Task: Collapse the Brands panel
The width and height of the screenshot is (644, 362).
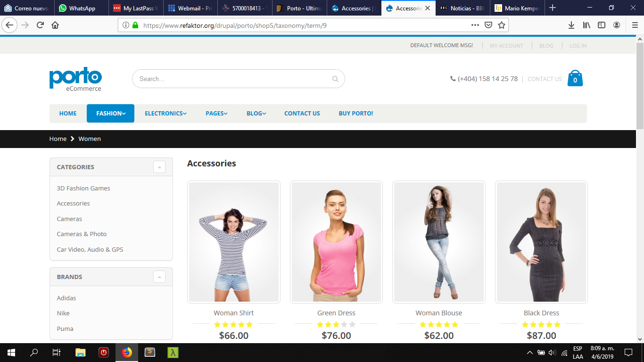Action: [x=159, y=277]
